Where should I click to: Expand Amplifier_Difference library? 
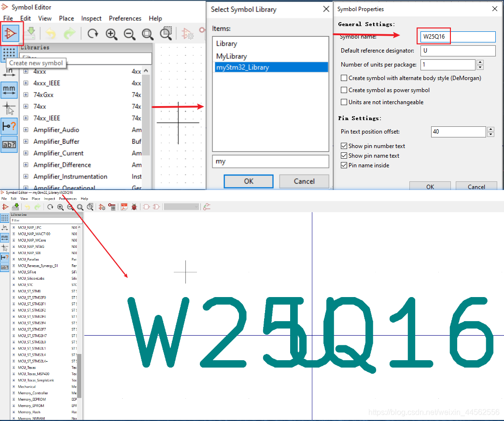(26, 165)
